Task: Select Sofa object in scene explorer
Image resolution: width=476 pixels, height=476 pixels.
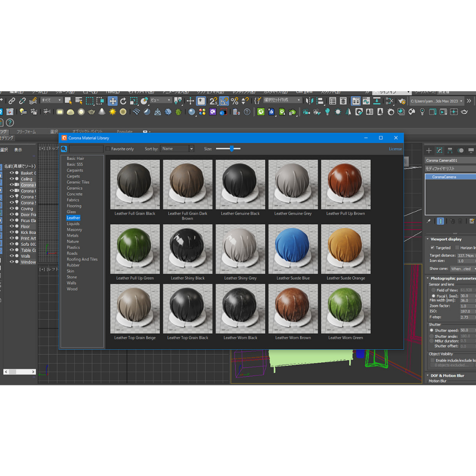Action: coord(28,244)
